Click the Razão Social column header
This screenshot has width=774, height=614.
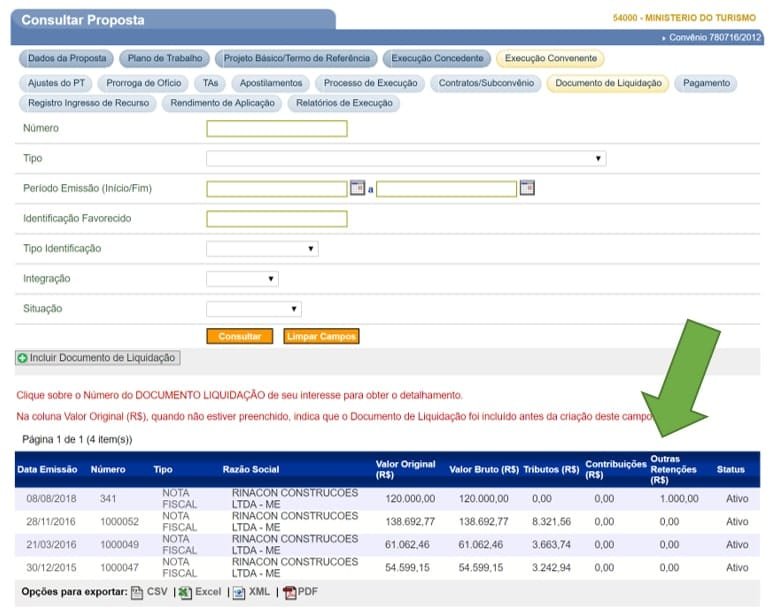point(251,470)
